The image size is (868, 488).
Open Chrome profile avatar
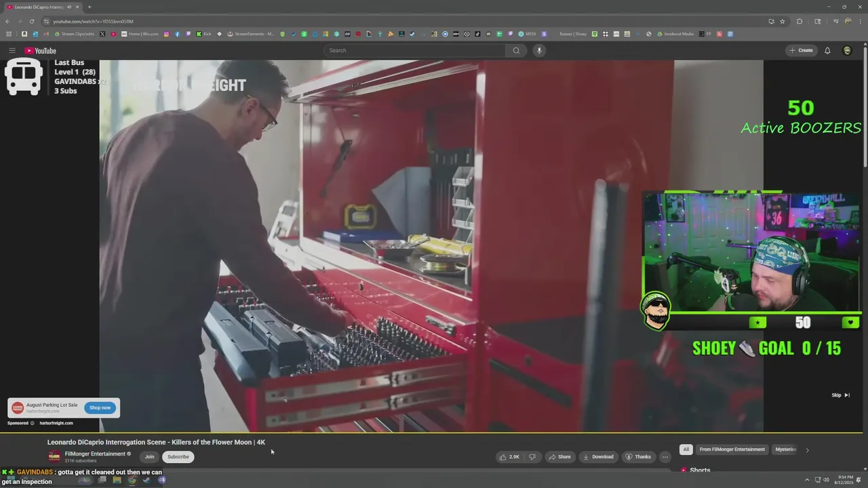click(848, 21)
